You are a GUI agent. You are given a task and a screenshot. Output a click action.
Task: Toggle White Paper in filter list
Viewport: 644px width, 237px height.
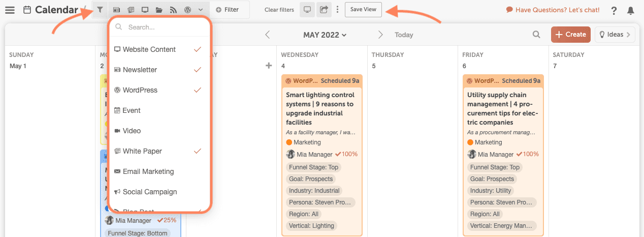pos(160,151)
